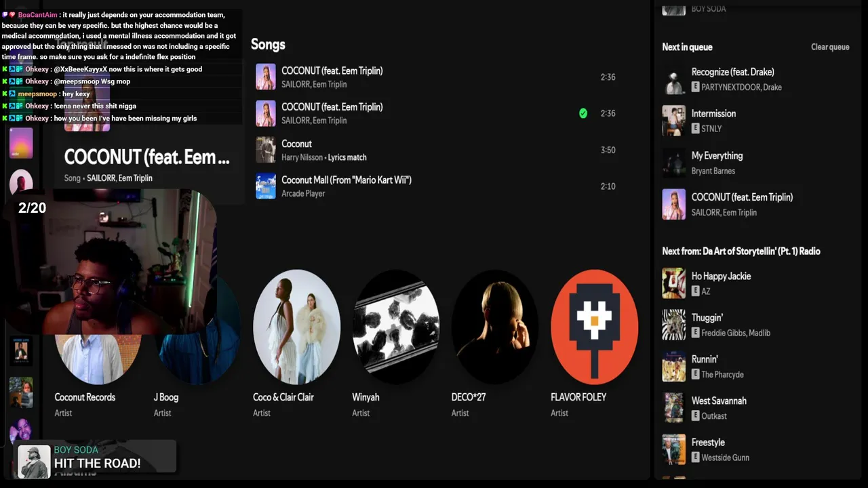Open DECO*27 artist image
The image size is (868, 488).
coord(495,327)
